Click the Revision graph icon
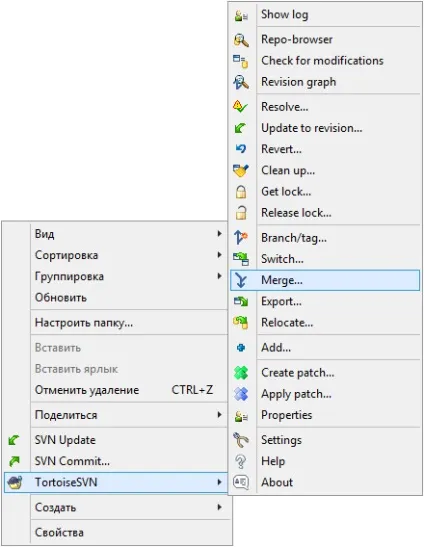The image size is (424, 547). click(241, 82)
